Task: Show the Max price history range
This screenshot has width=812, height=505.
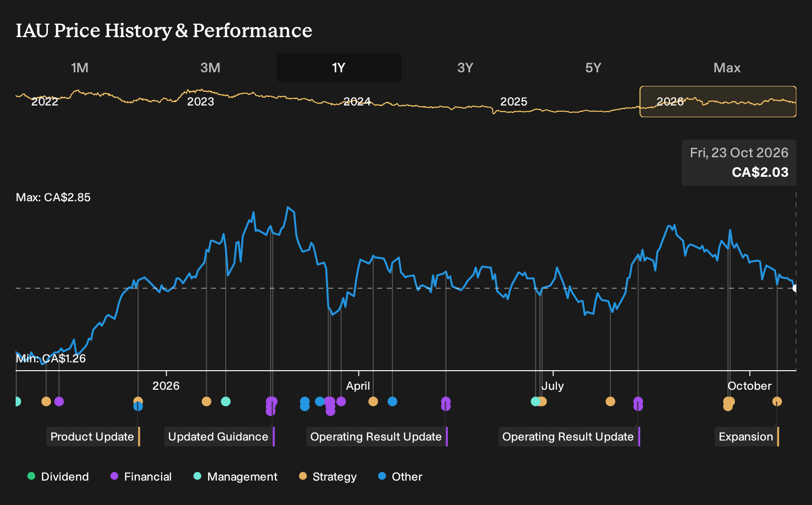Action: point(727,67)
